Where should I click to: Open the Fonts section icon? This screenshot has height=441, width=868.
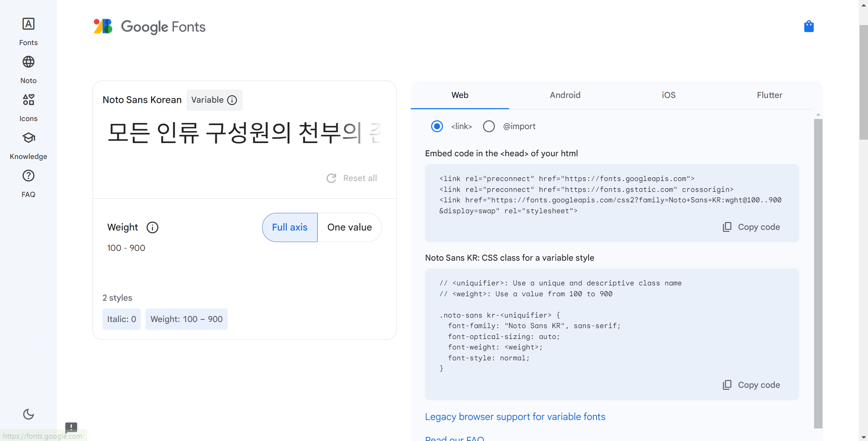click(x=28, y=24)
